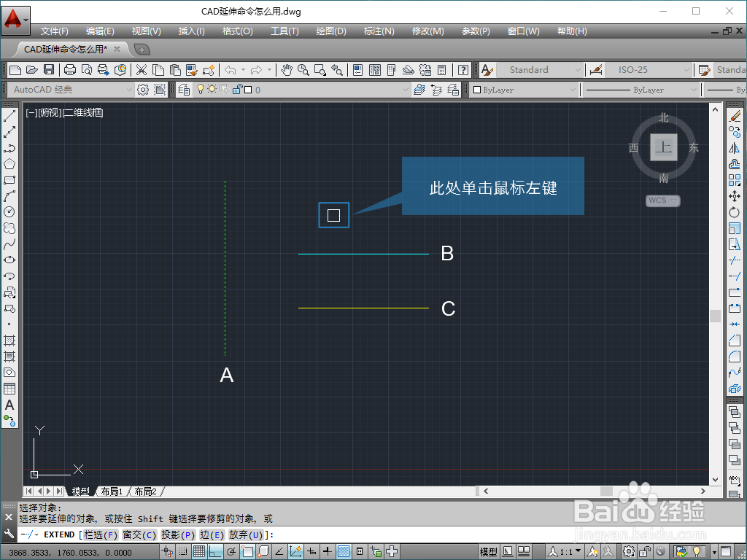Screen dimensions: 747x560
Task: Add a new drawing tab with plus button
Action: 142,49
